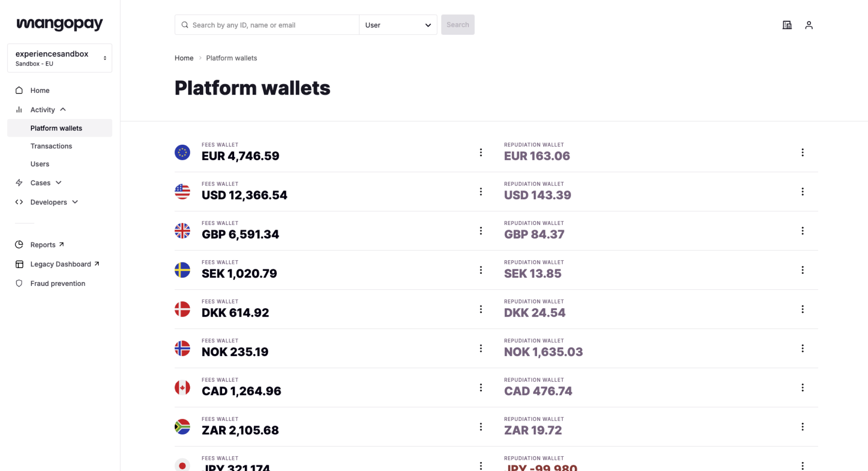The width and height of the screenshot is (868, 471).
Task: Open options for SEK repudiation wallet
Action: click(x=802, y=270)
